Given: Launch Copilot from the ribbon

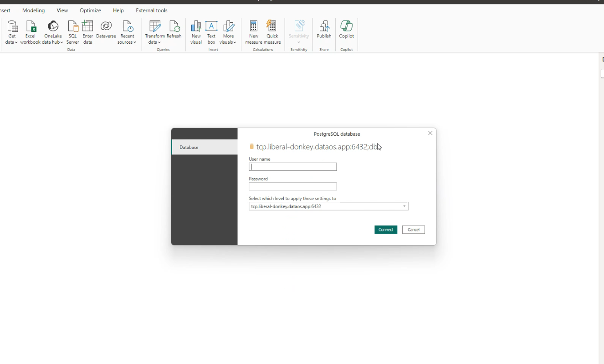Looking at the screenshot, I should pos(347,30).
